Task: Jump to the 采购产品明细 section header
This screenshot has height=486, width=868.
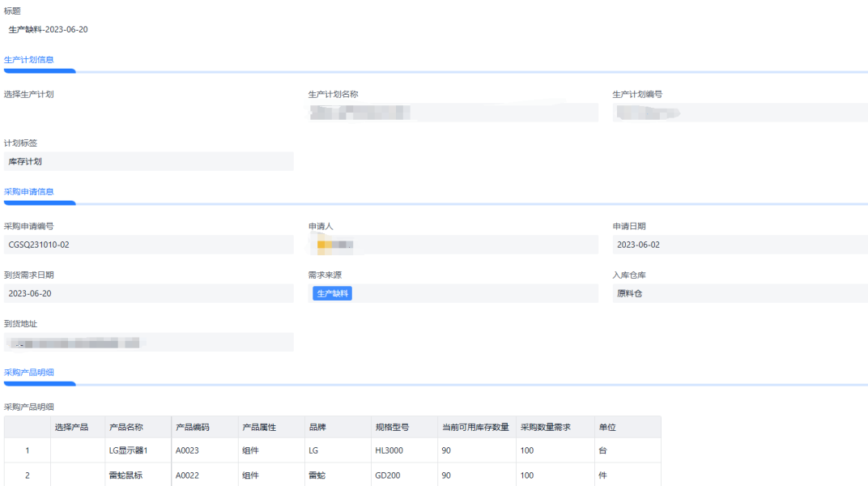Action: point(29,373)
